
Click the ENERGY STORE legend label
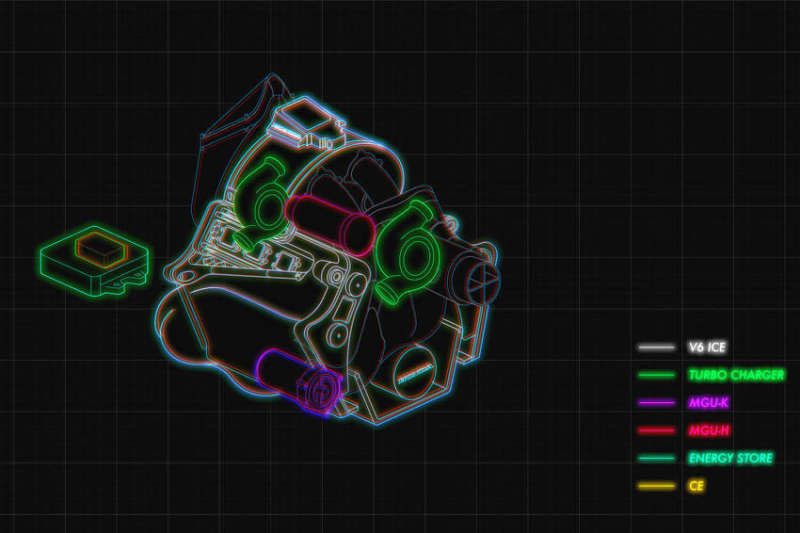[731, 458]
